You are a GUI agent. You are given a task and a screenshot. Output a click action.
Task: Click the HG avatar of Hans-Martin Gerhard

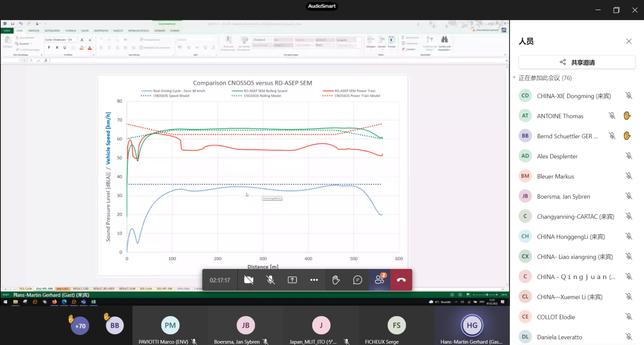pos(472,325)
